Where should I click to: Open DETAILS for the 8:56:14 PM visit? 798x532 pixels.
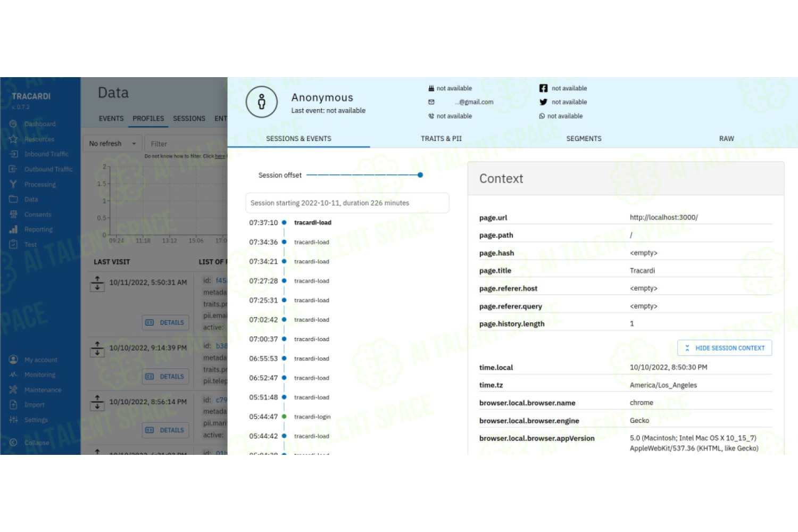click(165, 430)
